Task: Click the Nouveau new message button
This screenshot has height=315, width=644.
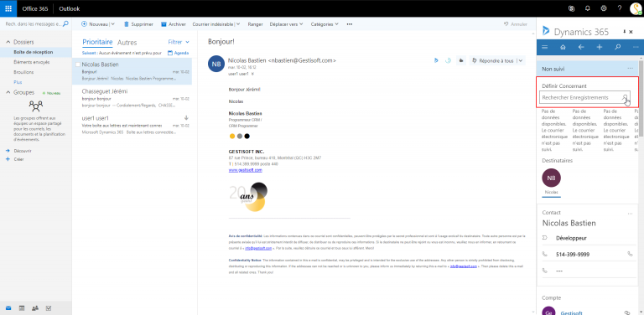Action: tap(95, 24)
